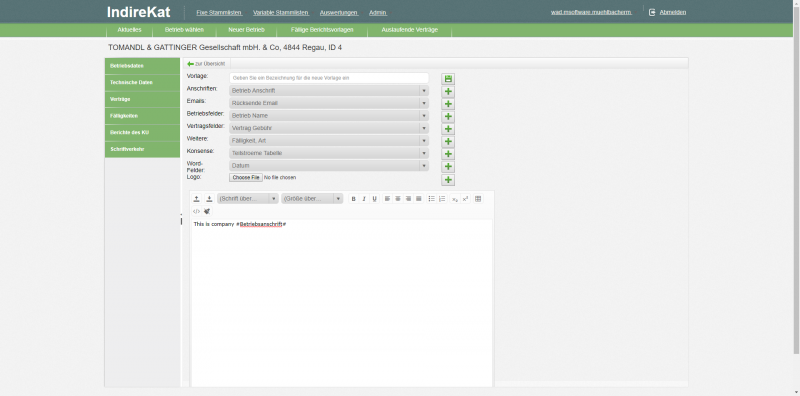Select Berichte des KU in sidebar
Screen dimensions: 800x396
tap(142, 133)
